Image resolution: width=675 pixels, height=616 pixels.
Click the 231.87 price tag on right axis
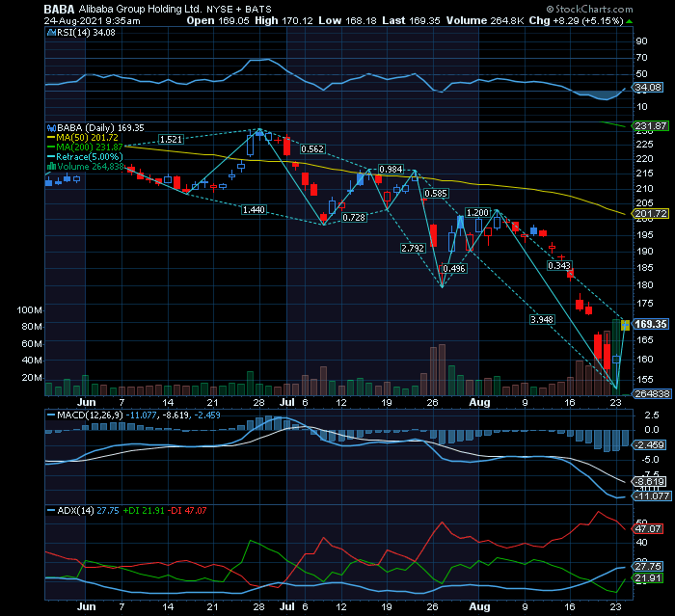(650, 126)
